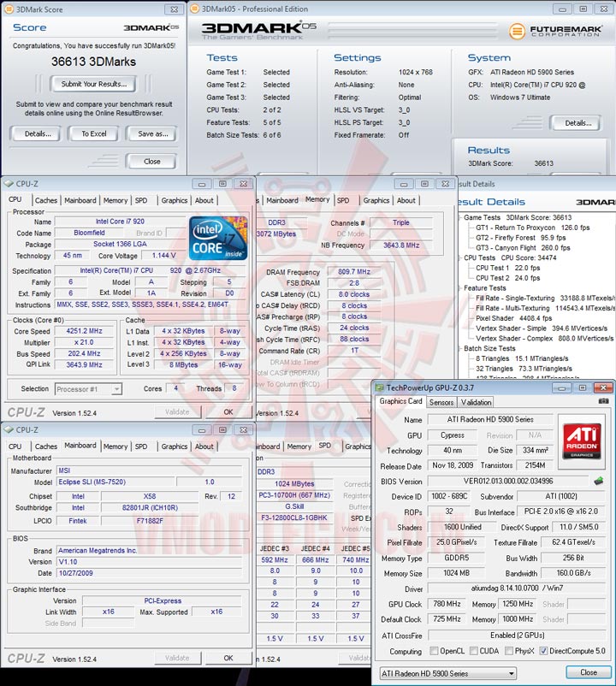Select the Graphics Card tab in GPU-Z
616x686 pixels.
coord(400,401)
